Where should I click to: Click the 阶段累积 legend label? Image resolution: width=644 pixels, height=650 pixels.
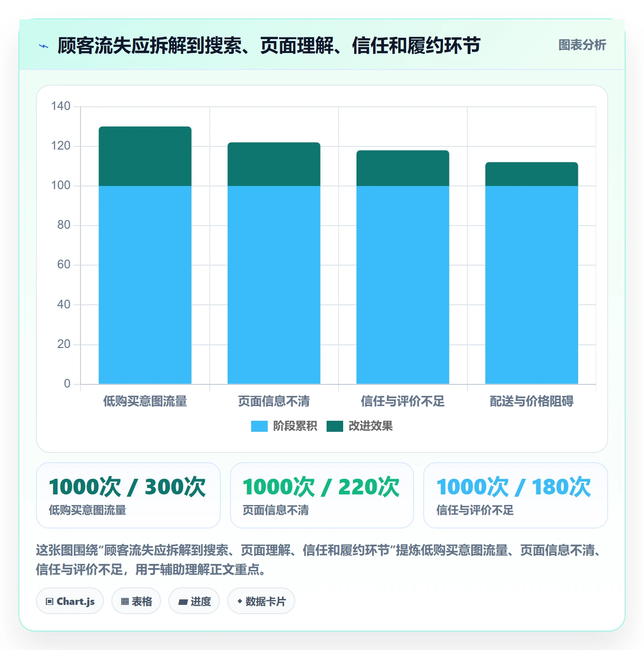[295, 426]
